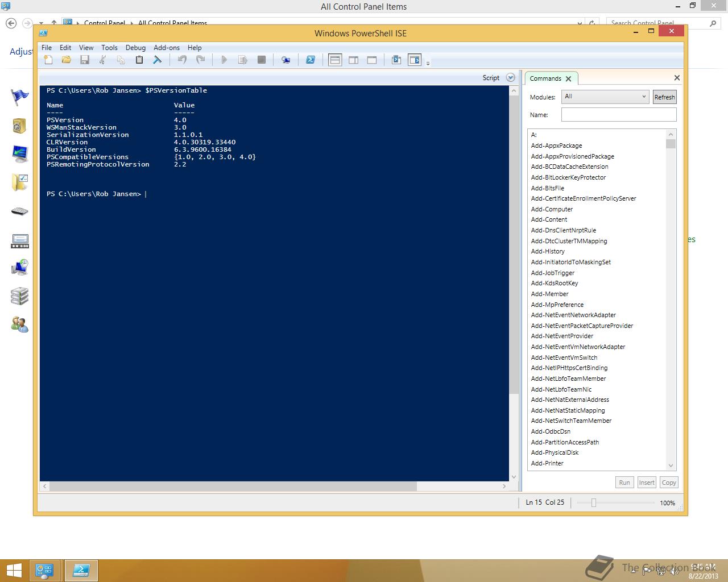
Task: Click Control Panel taskbar icon
Action: pos(45,571)
